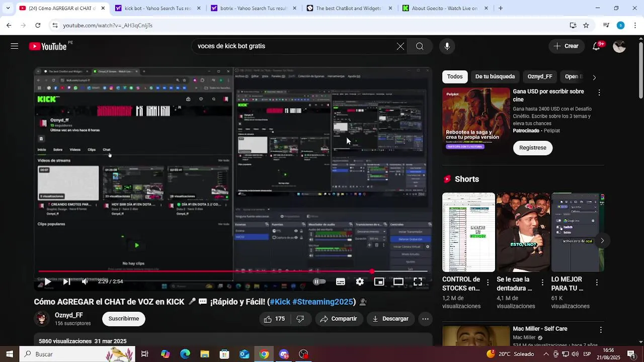Viewport: 644px width, 362px height.
Task: Click the Crear button
Action: [x=567, y=46]
